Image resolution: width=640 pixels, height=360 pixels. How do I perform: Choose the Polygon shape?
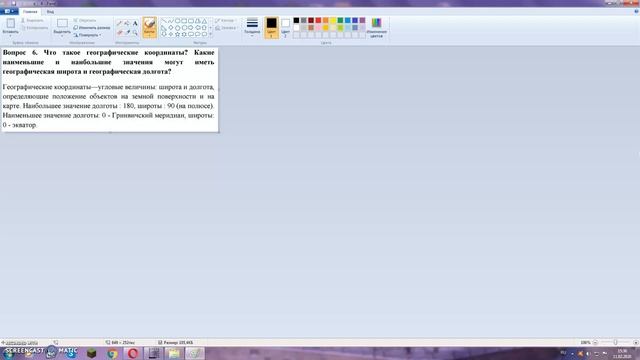coord(198,21)
